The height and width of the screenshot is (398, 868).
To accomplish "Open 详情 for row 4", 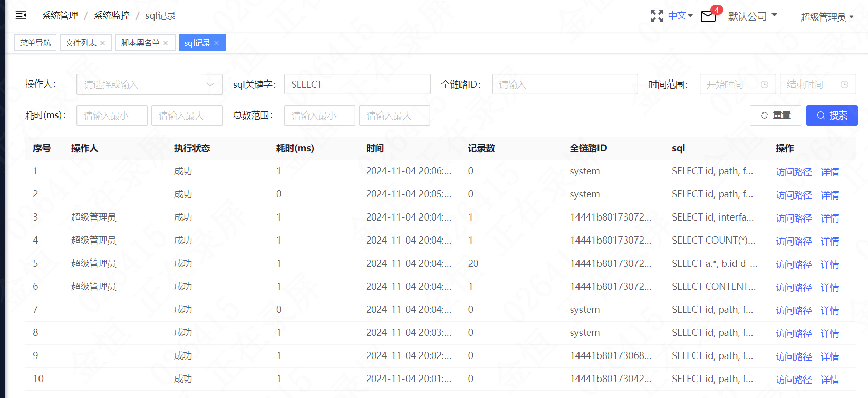I will pos(830,242).
